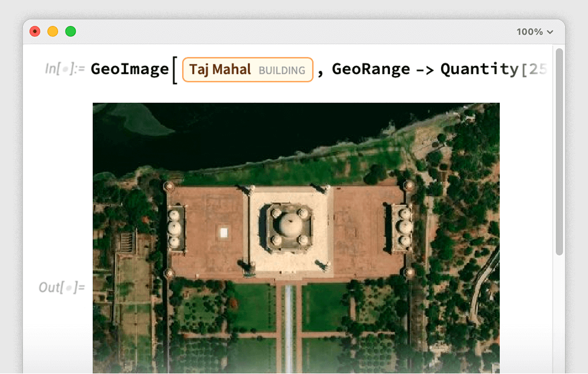Place cursor in GeoImage function name

pos(129,69)
